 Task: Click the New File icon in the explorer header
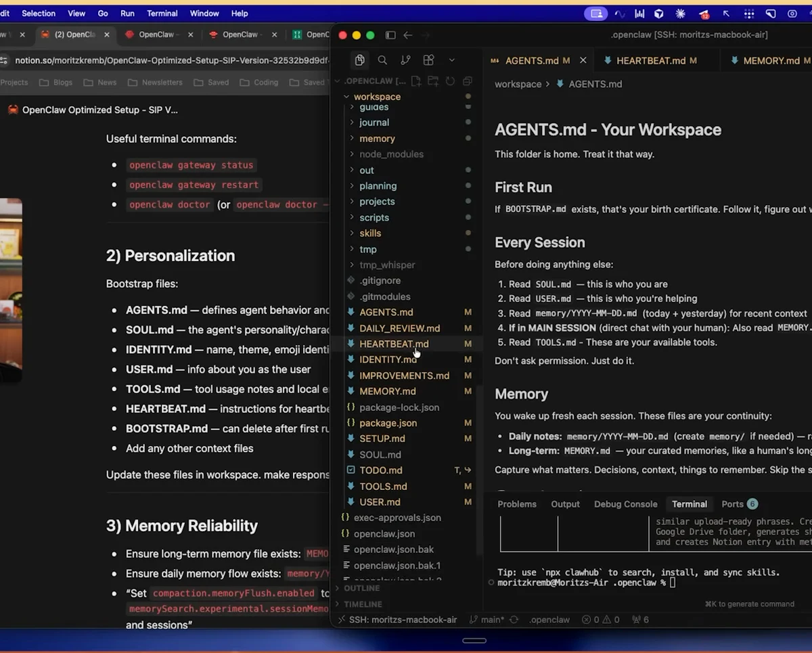coord(416,80)
